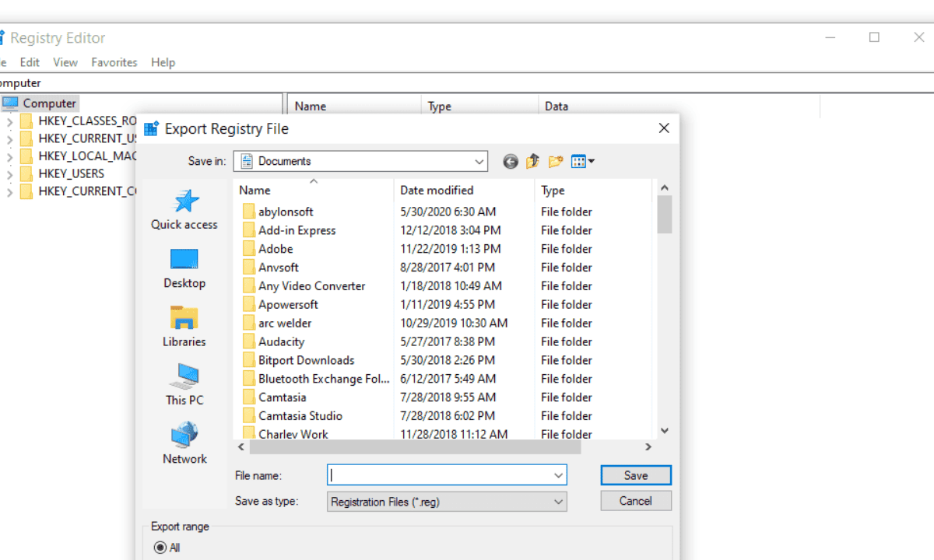Click the Cancel button
The width and height of the screenshot is (934, 560).
point(635,500)
